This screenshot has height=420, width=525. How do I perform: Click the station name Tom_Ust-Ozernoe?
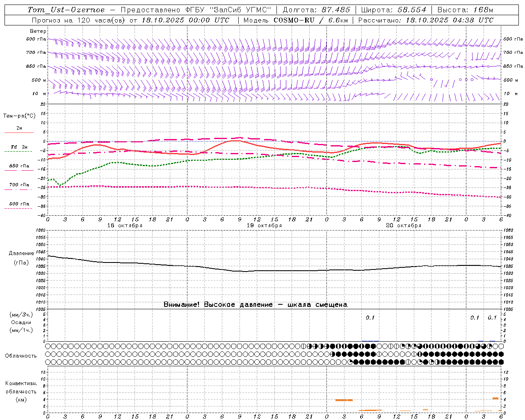click(x=66, y=10)
